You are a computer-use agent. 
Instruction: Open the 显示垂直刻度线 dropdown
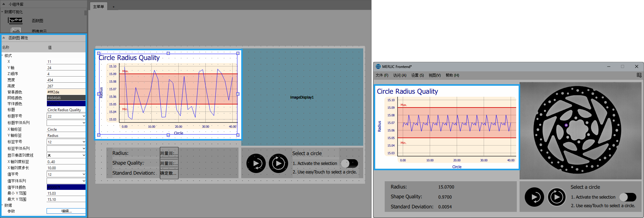click(x=66, y=155)
